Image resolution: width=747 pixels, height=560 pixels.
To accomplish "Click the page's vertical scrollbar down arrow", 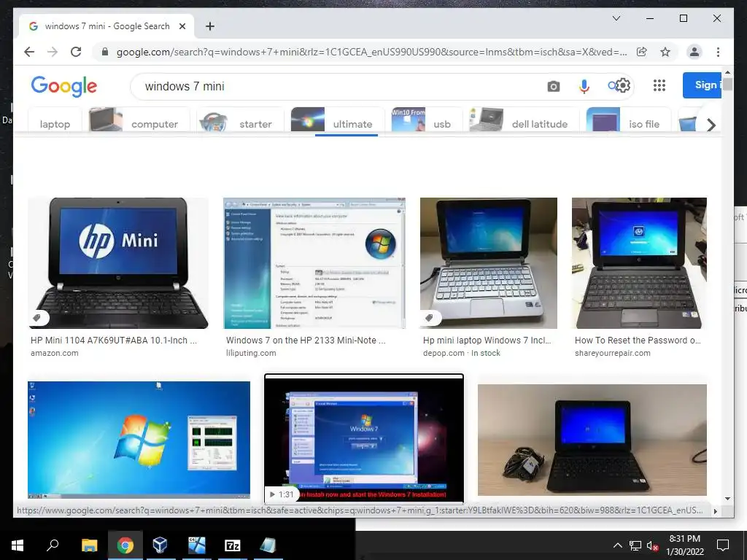I will [x=727, y=499].
